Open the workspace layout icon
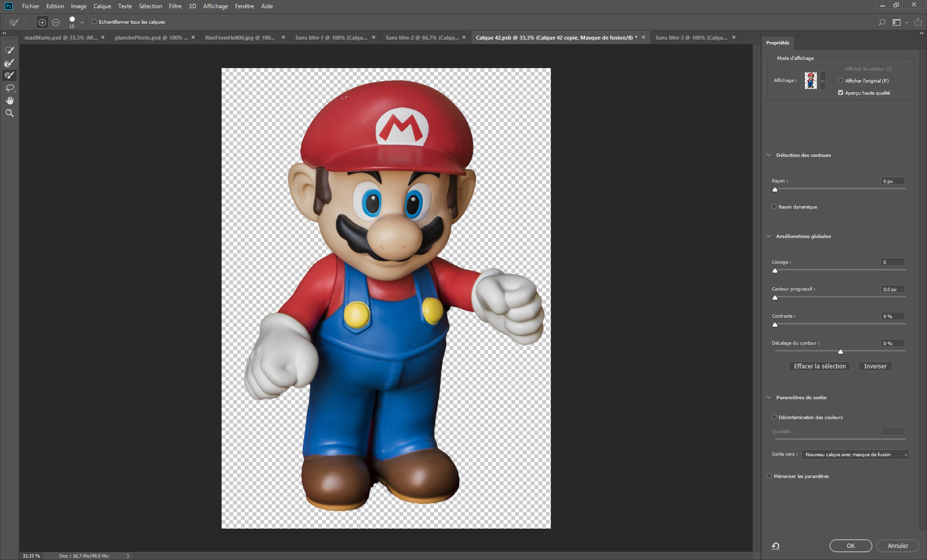Viewport: 927px width, 560px height. 897,22
